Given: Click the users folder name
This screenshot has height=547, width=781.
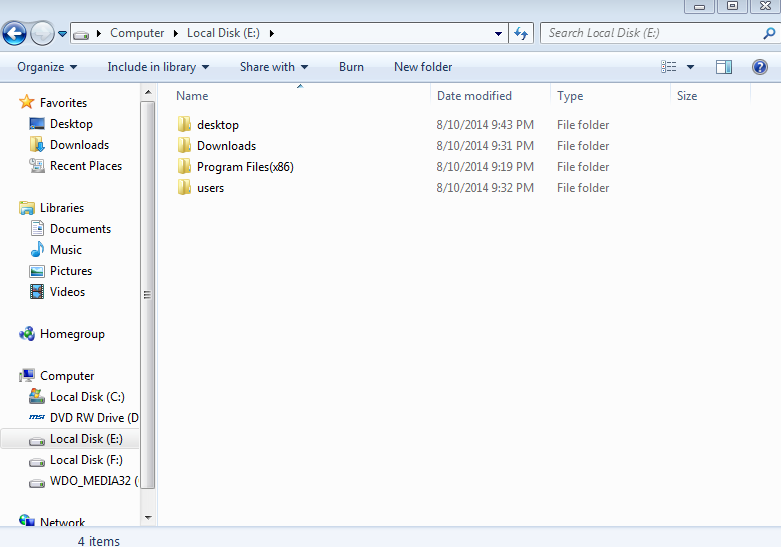Looking at the screenshot, I should pos(211,188).
